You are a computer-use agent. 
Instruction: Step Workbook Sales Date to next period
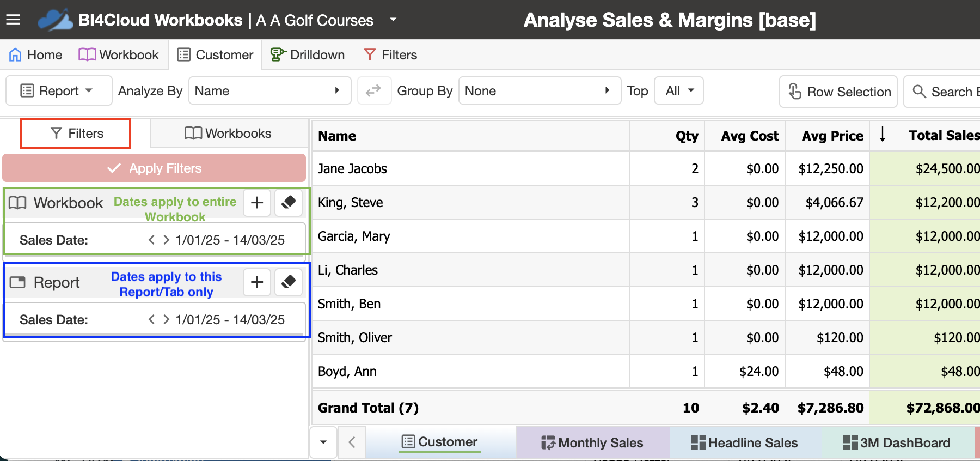166,240
